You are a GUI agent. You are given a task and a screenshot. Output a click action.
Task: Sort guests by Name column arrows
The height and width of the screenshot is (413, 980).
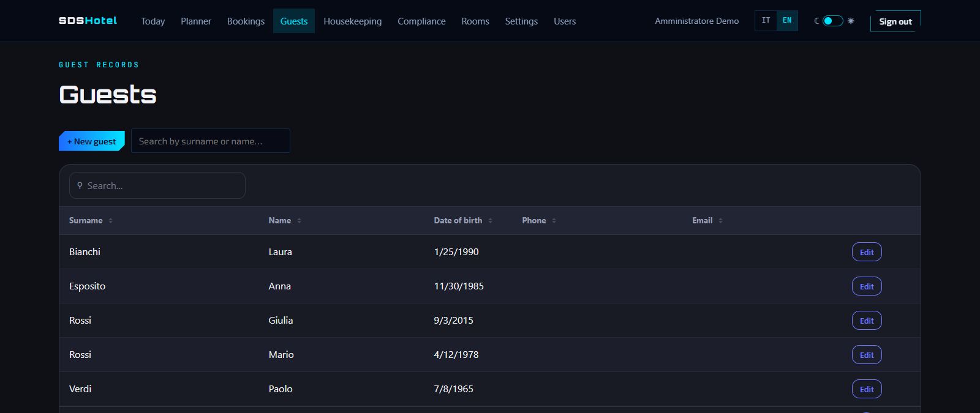tap(299, 221)
